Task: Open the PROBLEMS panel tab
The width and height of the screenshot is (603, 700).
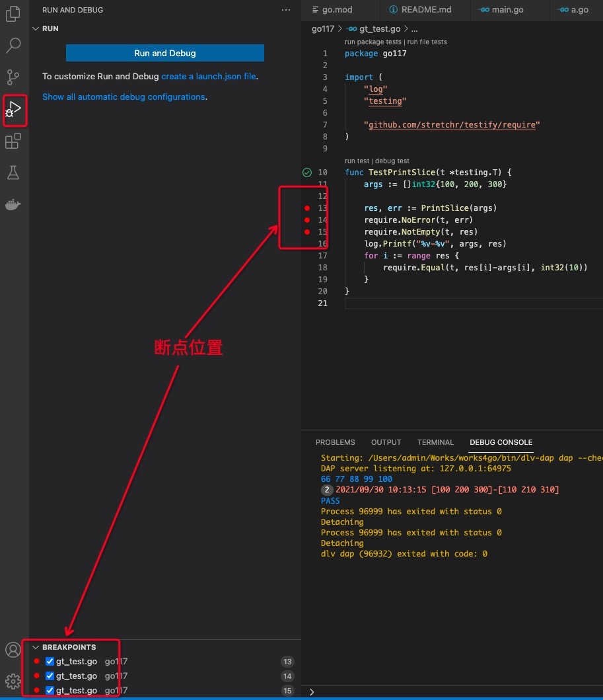Action: coord(336,442)
